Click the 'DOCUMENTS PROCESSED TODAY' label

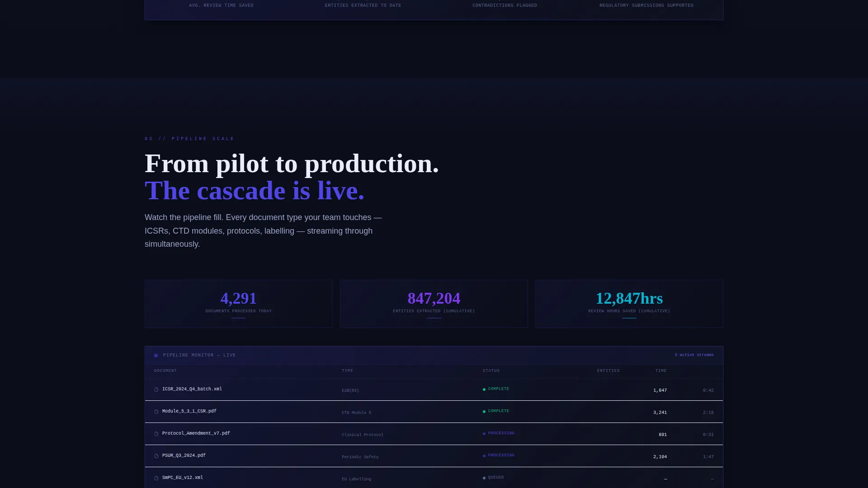click(239, 311)
